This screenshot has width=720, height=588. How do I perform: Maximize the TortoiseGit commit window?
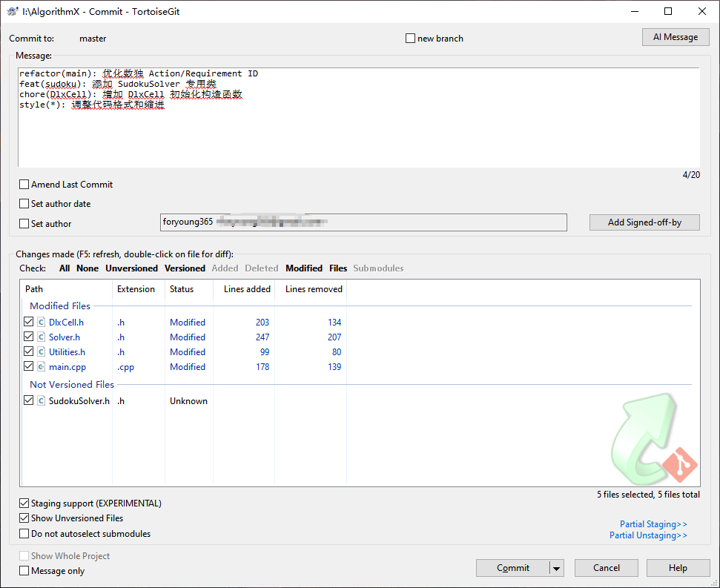click(x=668, y=11)
